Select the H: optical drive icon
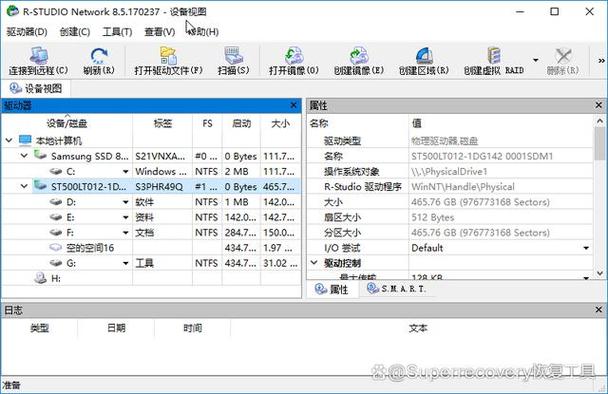This screenshot has width=608, height=394. [40, 278]
